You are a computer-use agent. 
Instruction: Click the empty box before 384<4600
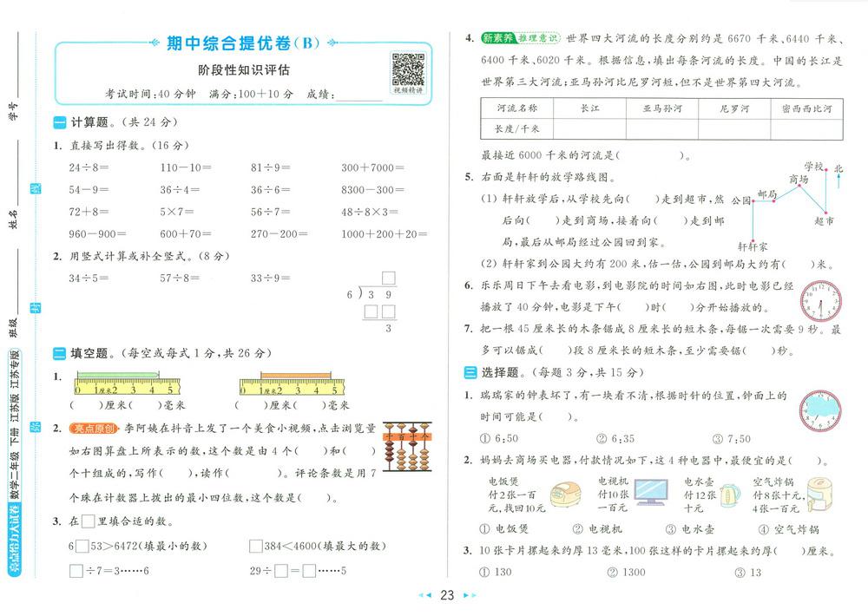point(255,546)
